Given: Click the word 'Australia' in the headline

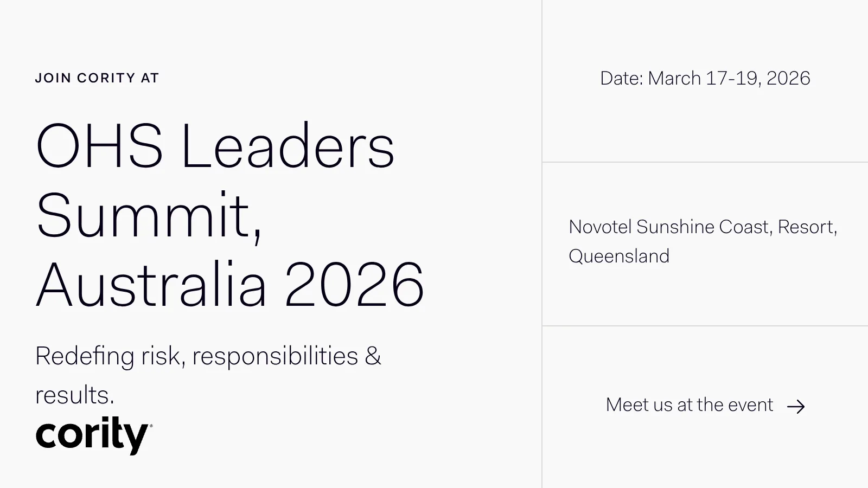Looking at the screenshot, I should 151,285.
